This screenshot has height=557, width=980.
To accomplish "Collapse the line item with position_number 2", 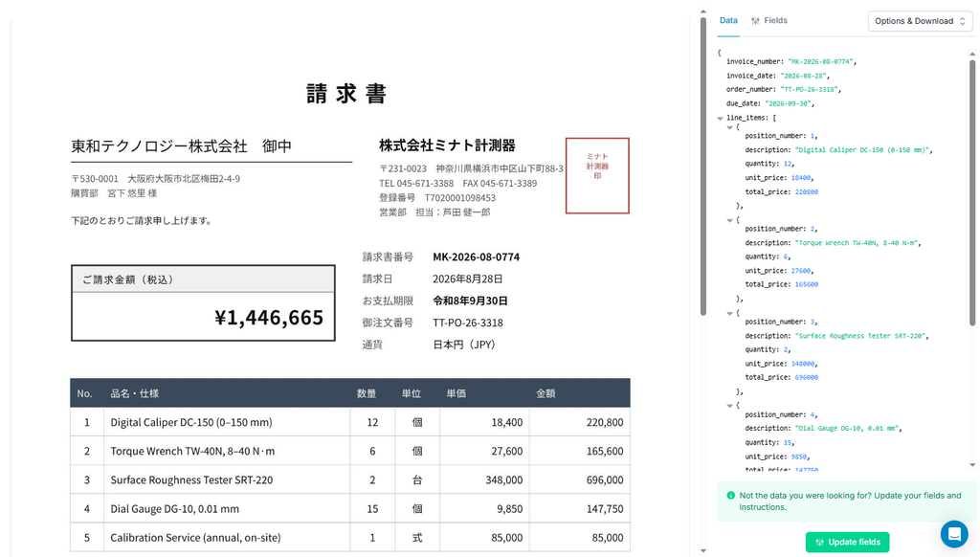I will coord(729,221).
